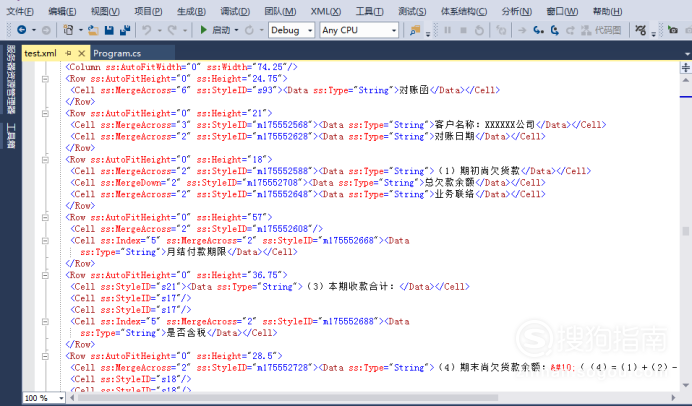Image resolution: width=692 pixels, height=406 pixels.
Task: Collapse the Row with Height 57
Action: (x=45, y=218)
